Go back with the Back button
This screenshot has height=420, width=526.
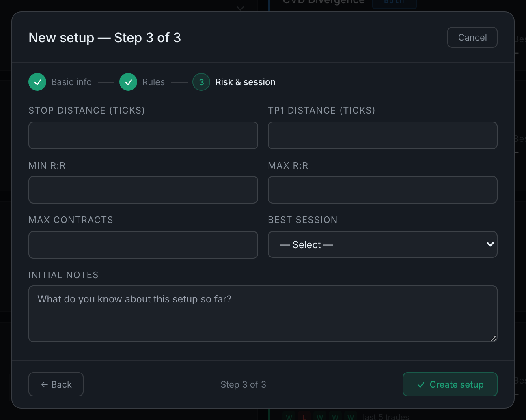[x=56, y=384]
